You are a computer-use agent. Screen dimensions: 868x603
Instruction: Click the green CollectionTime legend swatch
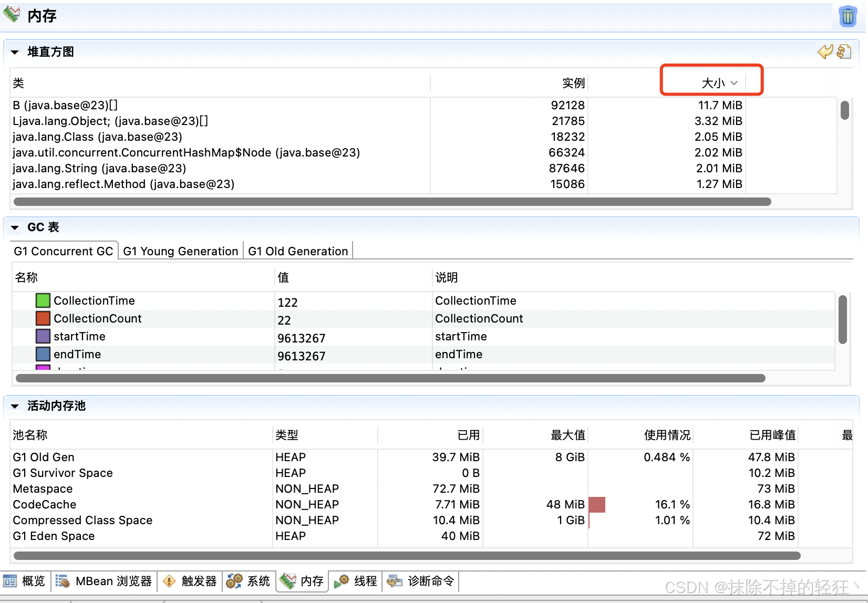pos(43,300)
